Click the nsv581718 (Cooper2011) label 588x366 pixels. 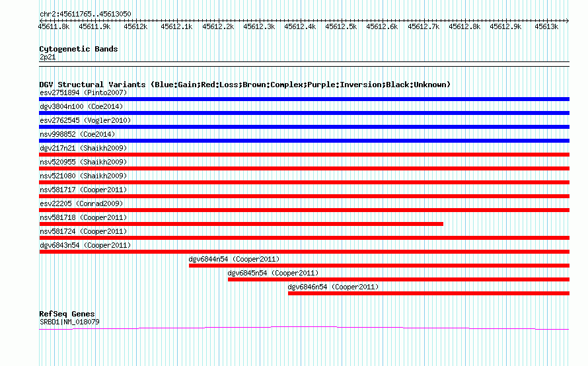83,217
